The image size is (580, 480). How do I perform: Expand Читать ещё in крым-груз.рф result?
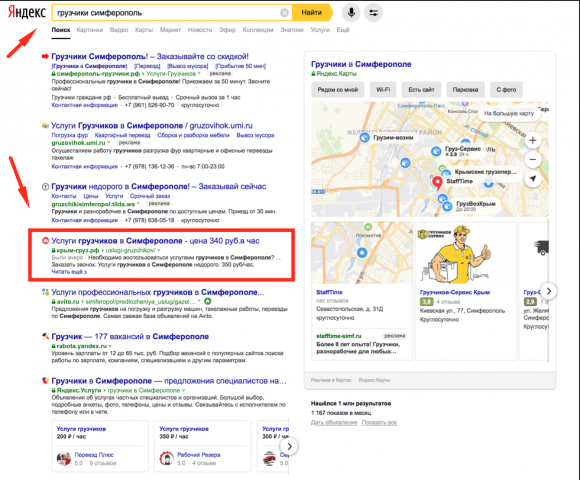coord(69,272)
